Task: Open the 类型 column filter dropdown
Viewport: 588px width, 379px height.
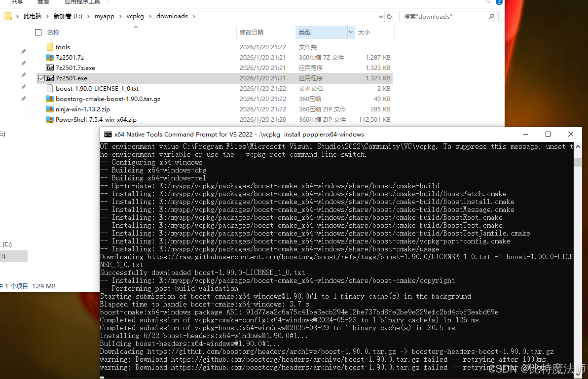Action: pyautogui.click(x=351, y=32)
